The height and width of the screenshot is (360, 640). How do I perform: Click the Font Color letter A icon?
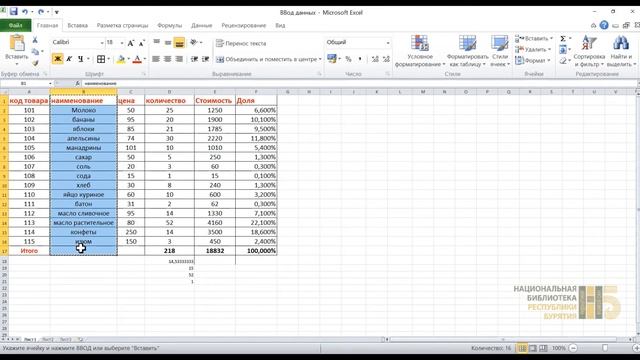(138, 59)
